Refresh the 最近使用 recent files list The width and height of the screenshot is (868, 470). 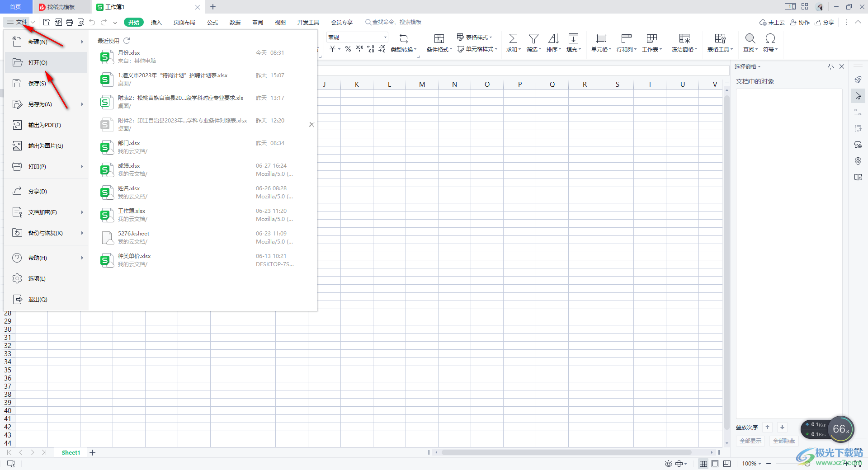click(127, 41)
